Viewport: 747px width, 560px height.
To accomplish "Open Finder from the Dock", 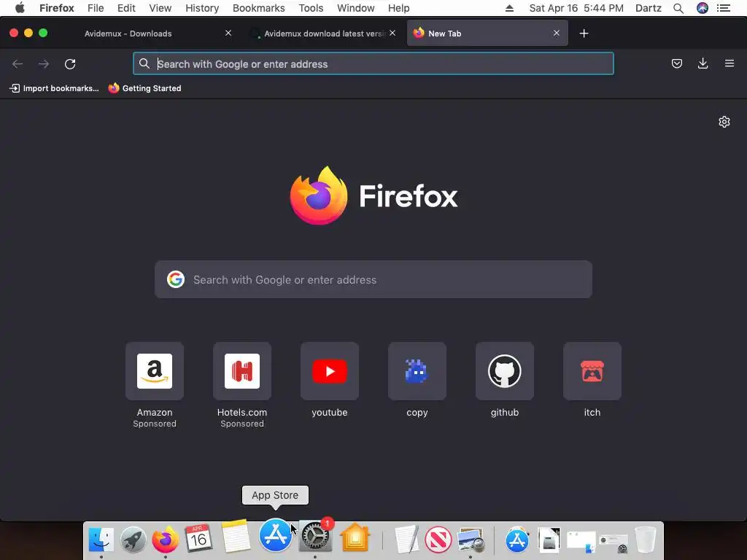I will 101,540.
